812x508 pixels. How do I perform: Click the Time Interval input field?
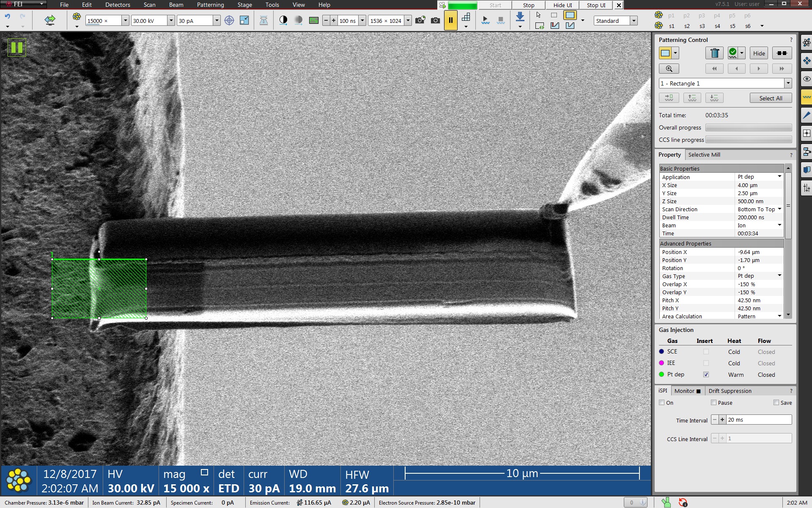click(x=759, y=420)
